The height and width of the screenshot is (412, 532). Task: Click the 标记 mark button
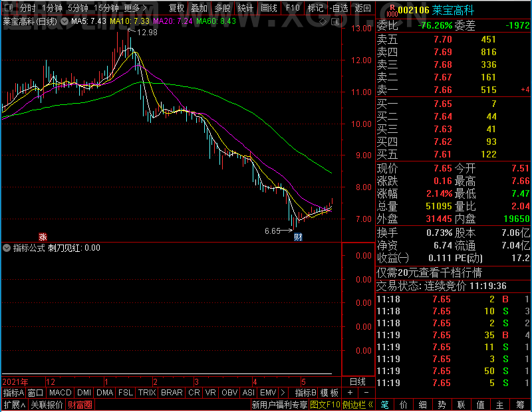[315, 8]
